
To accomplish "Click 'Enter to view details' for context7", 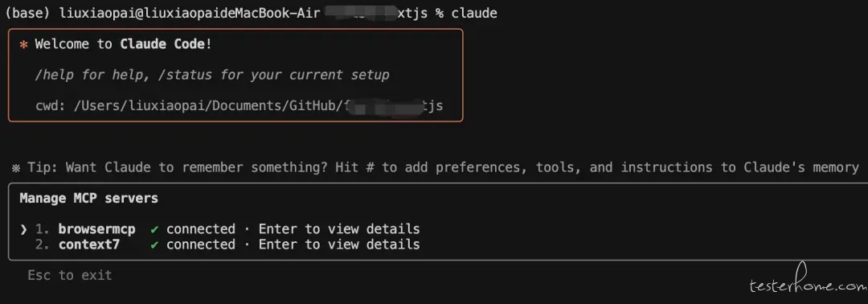I will pos(339,244).
